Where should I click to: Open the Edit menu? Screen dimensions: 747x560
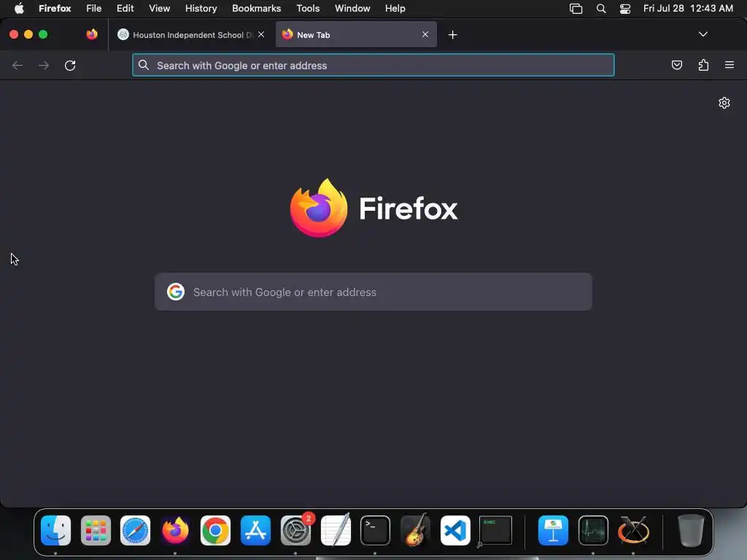125,9
